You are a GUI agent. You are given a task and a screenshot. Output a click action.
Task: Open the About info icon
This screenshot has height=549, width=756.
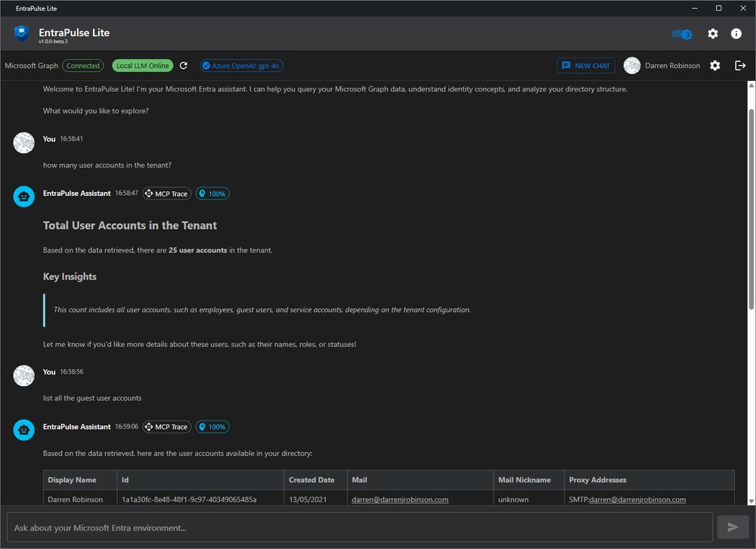click(x=736, y=33)
